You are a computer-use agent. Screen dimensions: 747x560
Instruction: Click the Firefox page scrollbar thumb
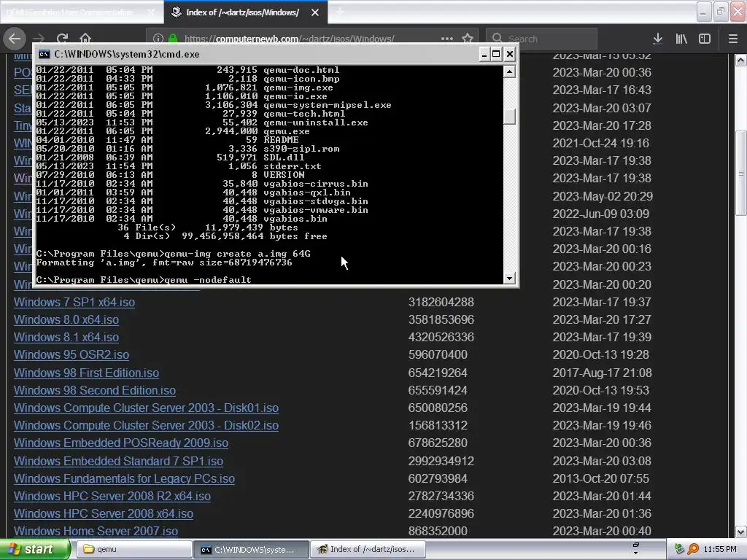741,172
